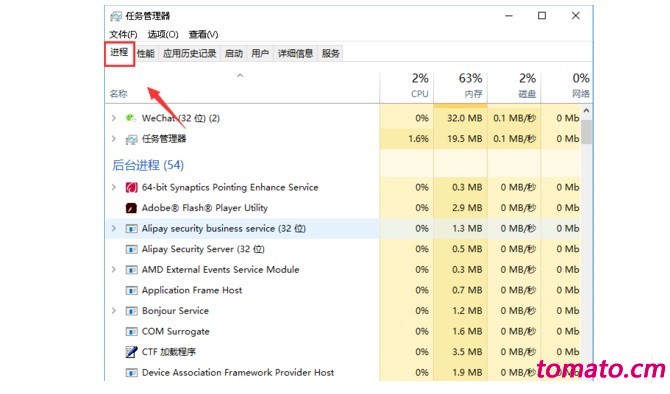This screenshot has width=670, height=394.
Task: Click the COM Surrogate icon
Action: pyautogui.click(x=131, y=332)
